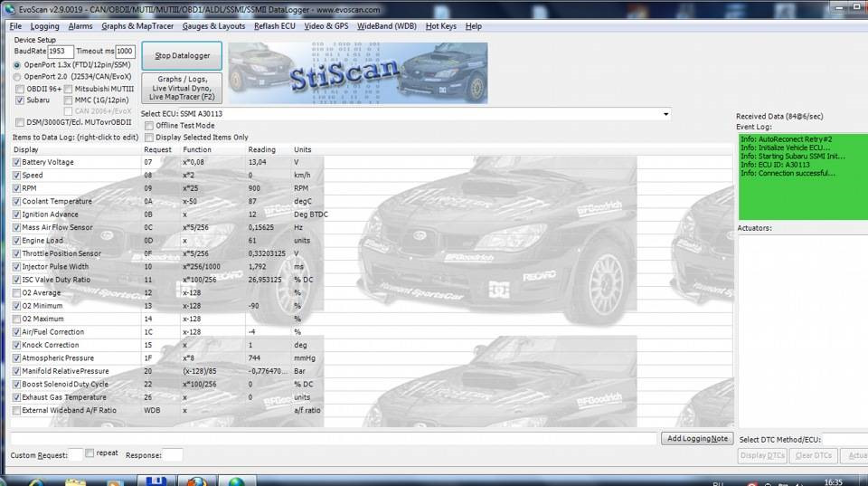Tick Display Selected Items Only
Image resolution: width=868 pixels, height=486 pixels.
pyautogui.click(x=149, y=138)
